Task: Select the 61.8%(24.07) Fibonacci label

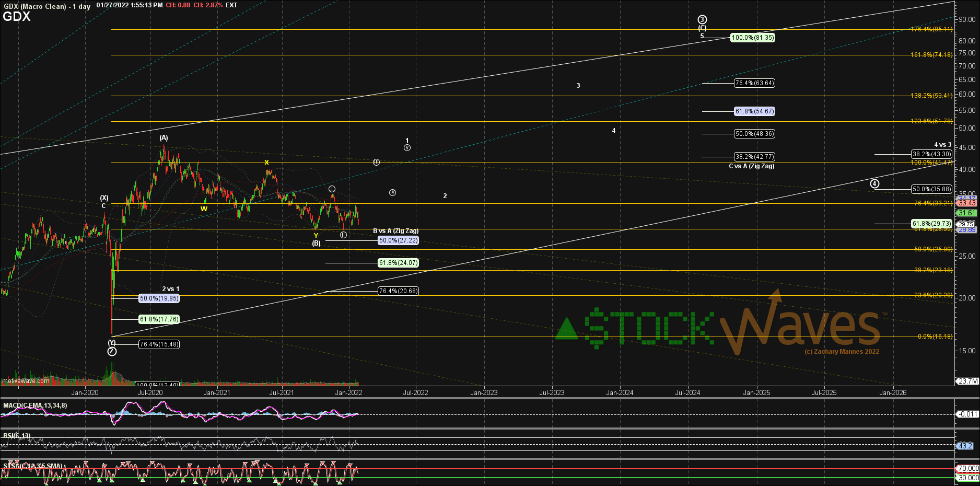Action: click(398, 263)
